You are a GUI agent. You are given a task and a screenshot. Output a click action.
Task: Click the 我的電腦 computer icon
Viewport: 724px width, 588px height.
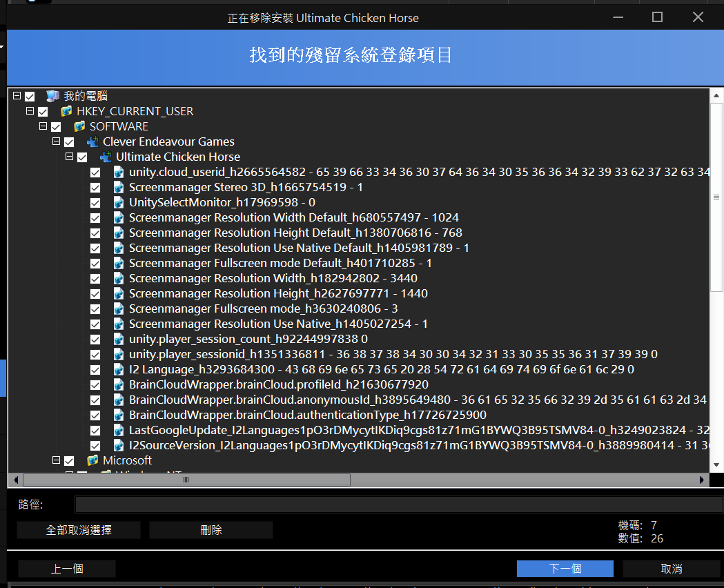click(52, 96)
